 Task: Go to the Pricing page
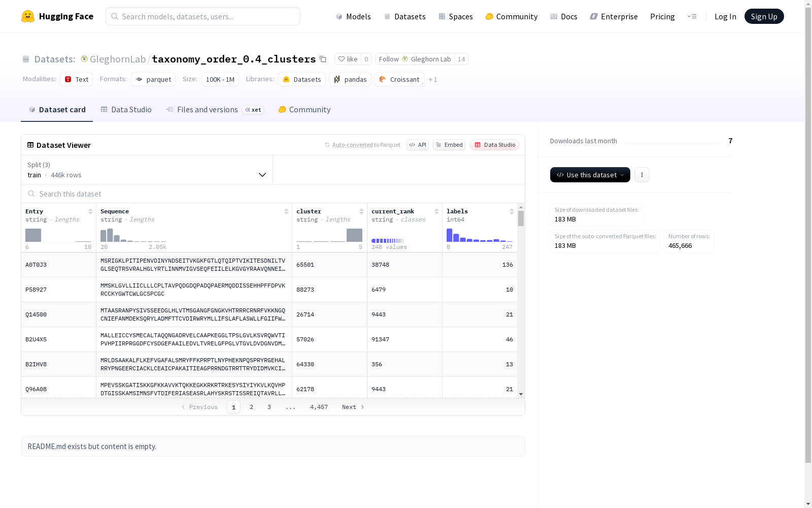[662, 16]
